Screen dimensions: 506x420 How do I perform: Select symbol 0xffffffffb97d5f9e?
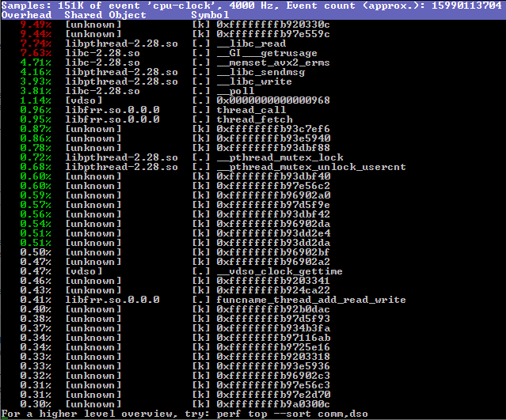click(x=273, y=205)
